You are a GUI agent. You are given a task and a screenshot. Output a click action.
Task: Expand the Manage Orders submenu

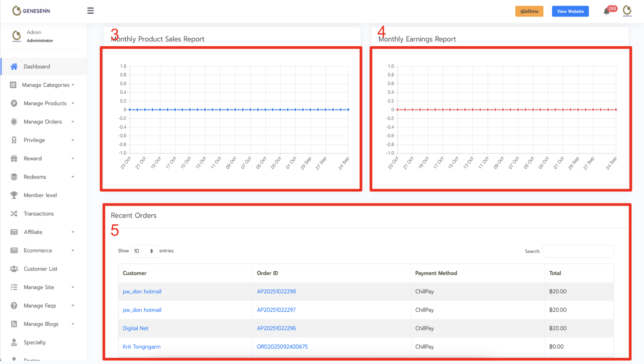coord(43,122)
